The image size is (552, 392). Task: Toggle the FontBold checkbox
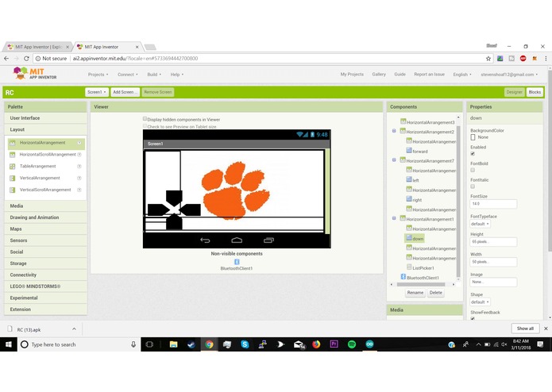tap(473, 170)
